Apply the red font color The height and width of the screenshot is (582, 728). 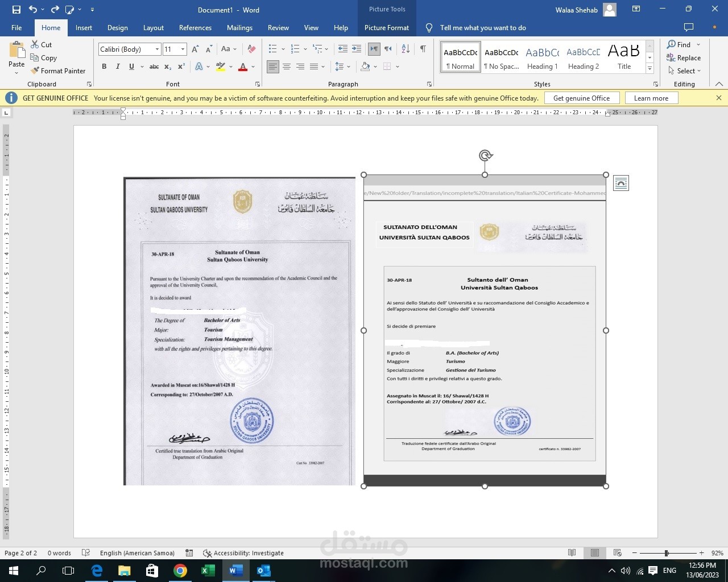point(243,66)
